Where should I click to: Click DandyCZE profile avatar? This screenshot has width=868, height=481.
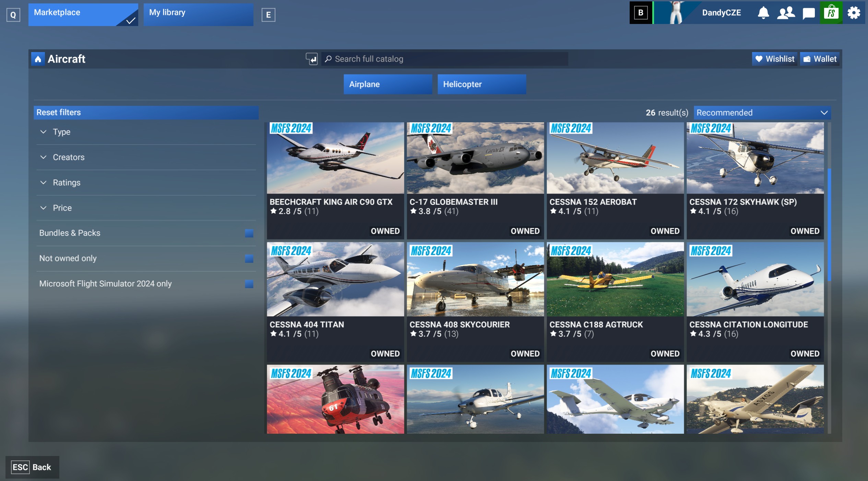[676, 13]
